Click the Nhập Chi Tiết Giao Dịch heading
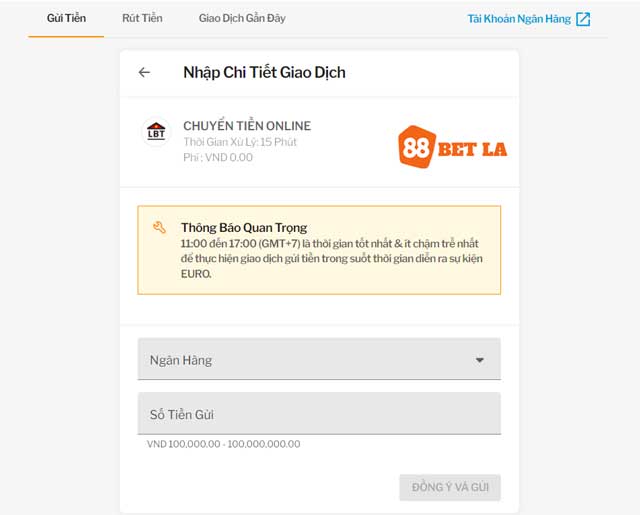This screenshot has height=515, width=640. 264,73
